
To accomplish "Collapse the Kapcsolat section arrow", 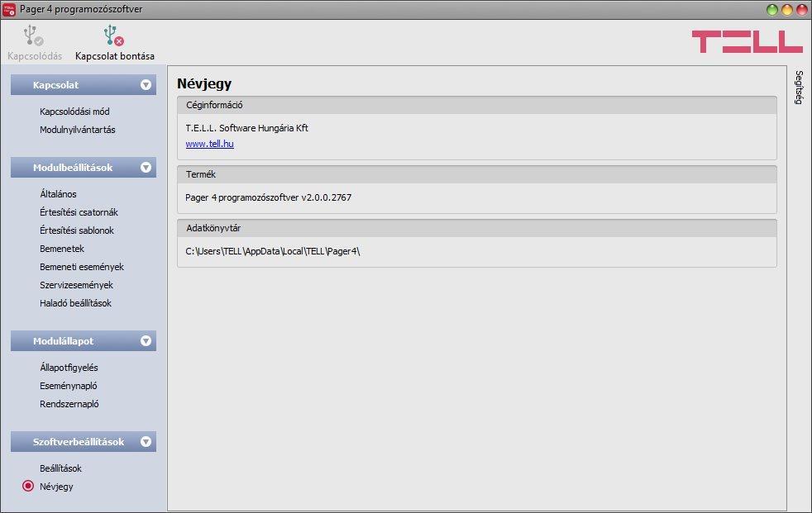I will [146, 85].
